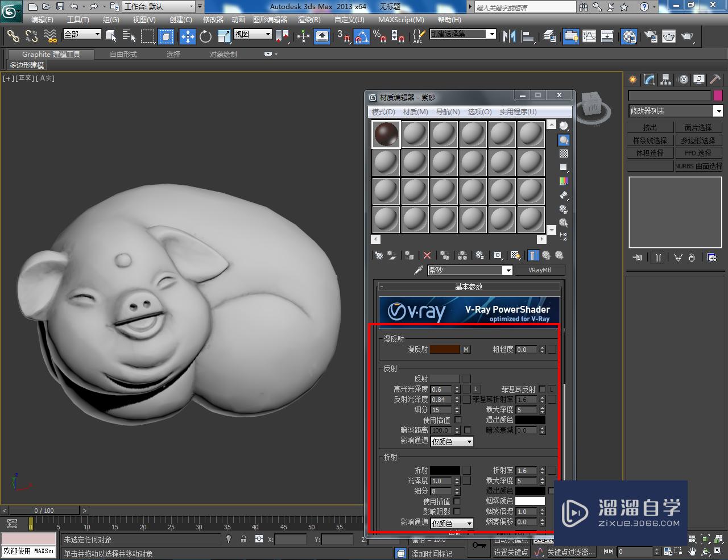728x560 pixels.
Task: Click the Align tool icon
Action: click(528, 36)
